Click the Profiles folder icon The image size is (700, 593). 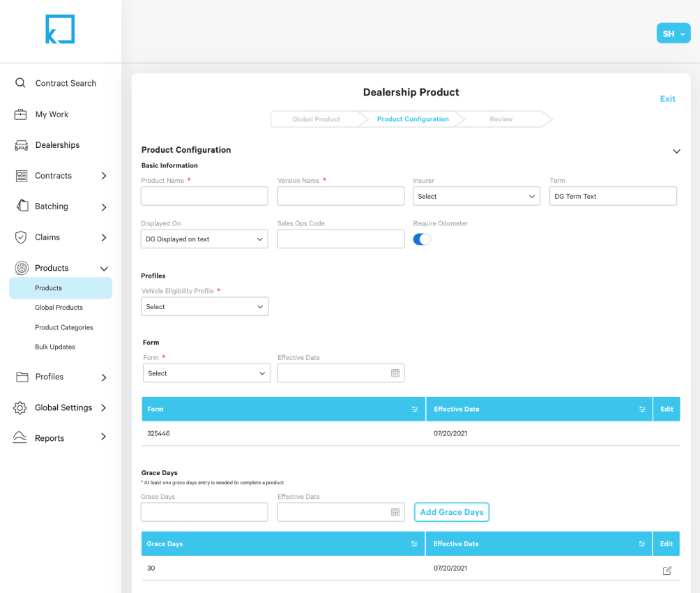click(22, 377)
